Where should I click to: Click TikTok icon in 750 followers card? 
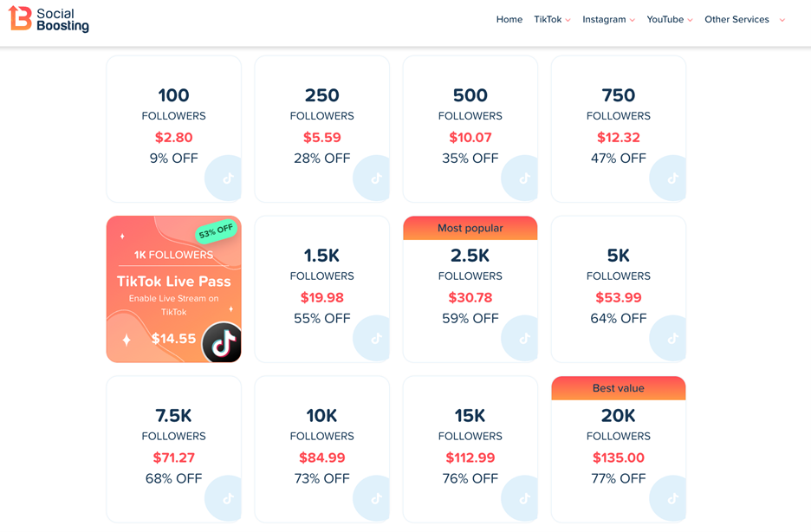click(x=672, y=178)
